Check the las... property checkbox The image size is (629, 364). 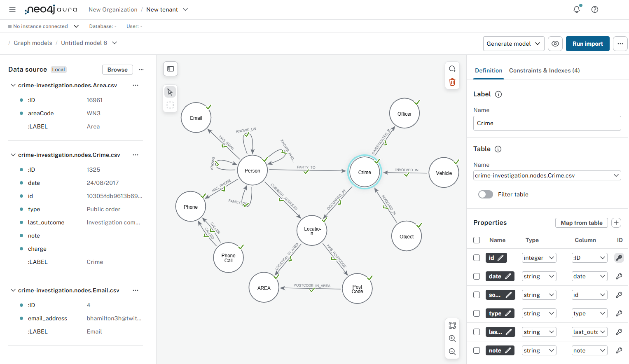477,332
